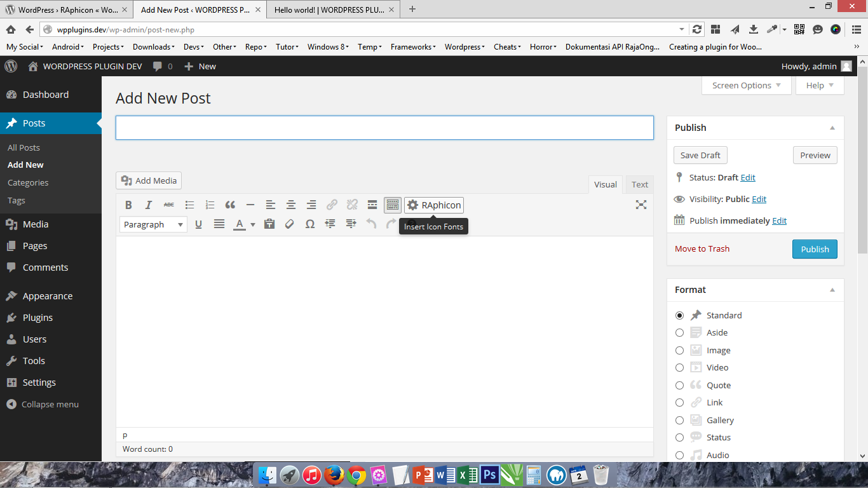868x488 pixels.
Task: Increase the paragraph indent
Action: point(351,224)
